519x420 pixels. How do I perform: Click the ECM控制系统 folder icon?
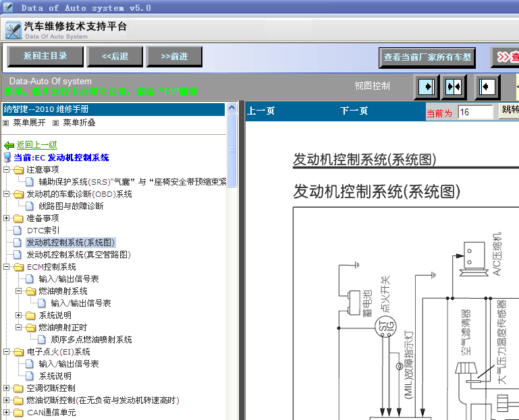[18, 267]
